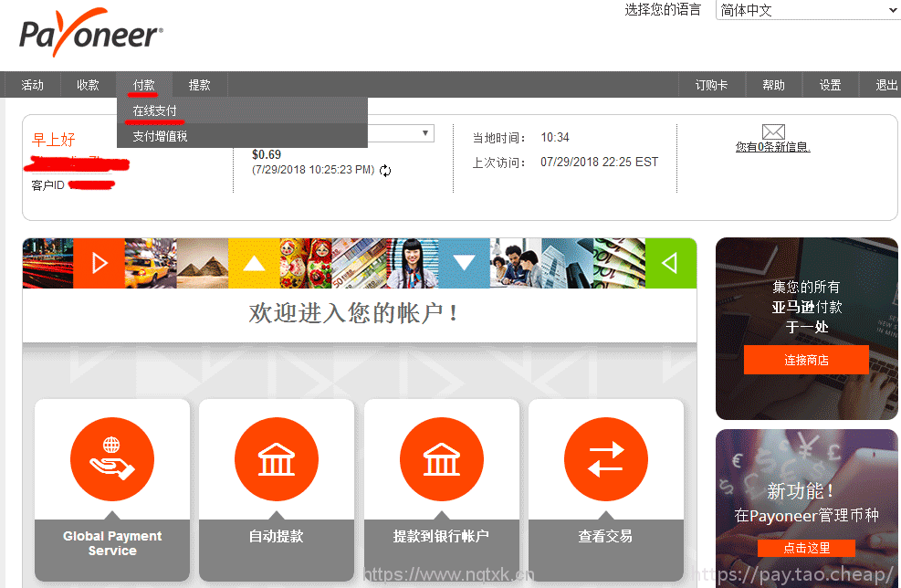Viewport: 901px width, 588px height.
Task: Open the 收款 menu
Action: click(x=88, y=85)
